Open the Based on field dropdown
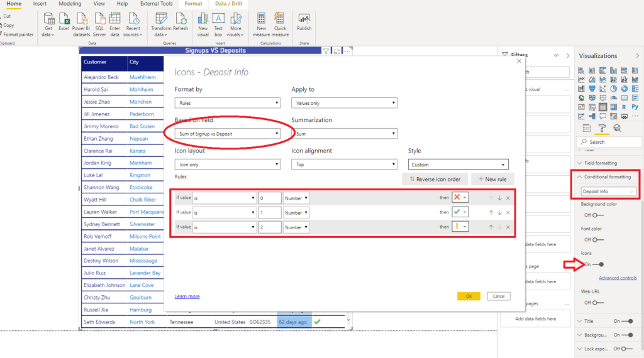 click(x=228, y=134)
